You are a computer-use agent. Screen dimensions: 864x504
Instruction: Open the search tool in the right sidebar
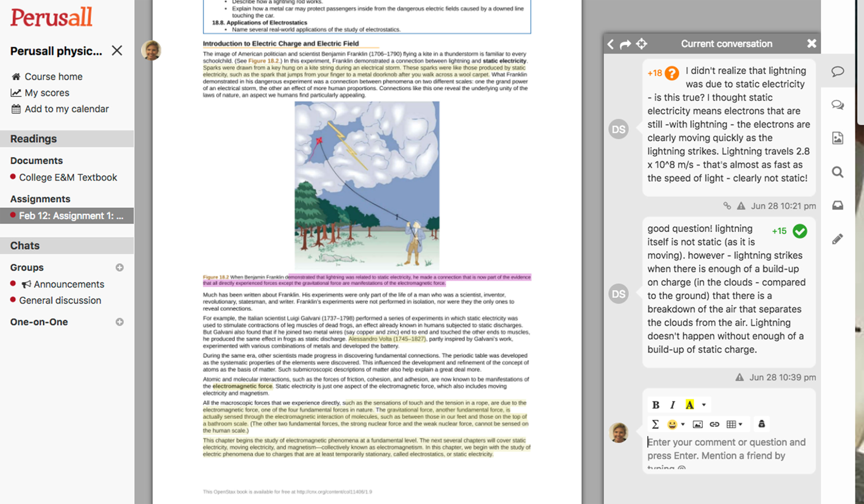(x=838, y=172)
